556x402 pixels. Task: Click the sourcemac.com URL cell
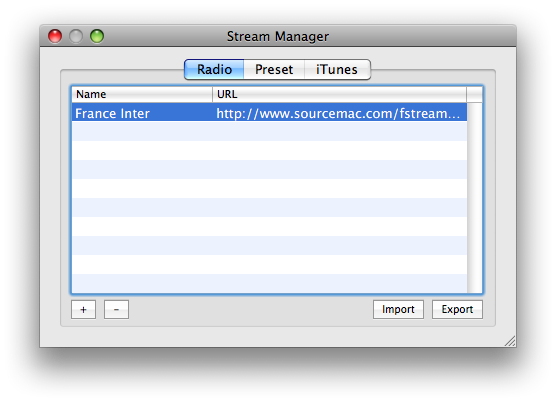pos(339,113)
